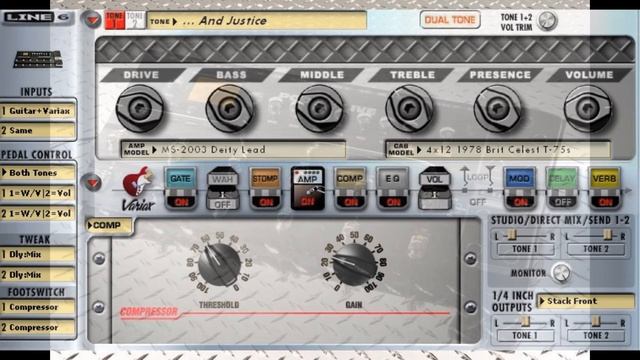Open second pedal 1=W/V|2=Vol setting

point(38,213)
